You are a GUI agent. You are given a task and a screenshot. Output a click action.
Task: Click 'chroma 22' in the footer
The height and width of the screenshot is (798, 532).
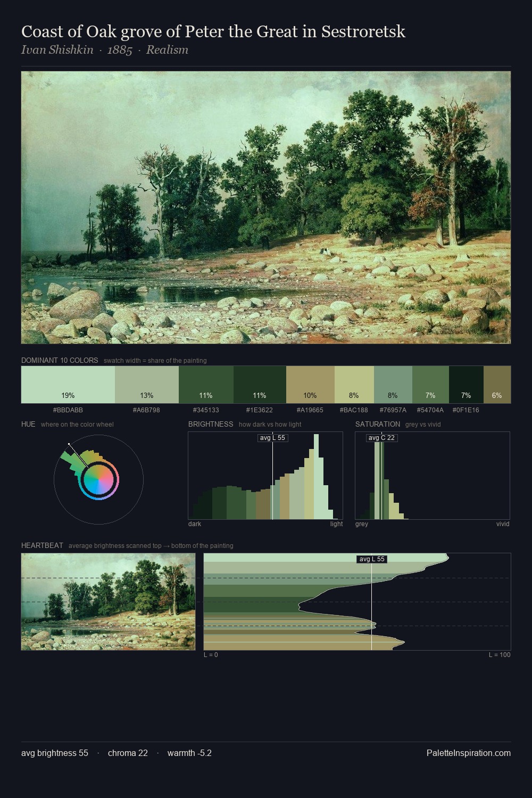(x=128, y=753)
